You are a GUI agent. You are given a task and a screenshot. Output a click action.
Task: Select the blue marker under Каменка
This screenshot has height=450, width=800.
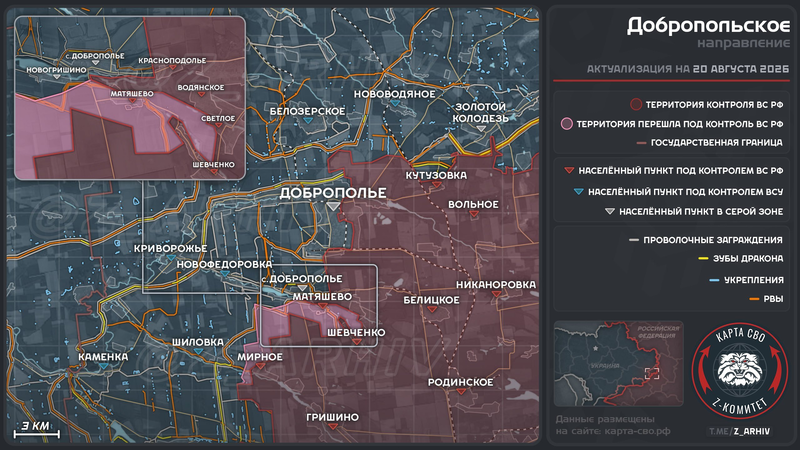(104, 366)
